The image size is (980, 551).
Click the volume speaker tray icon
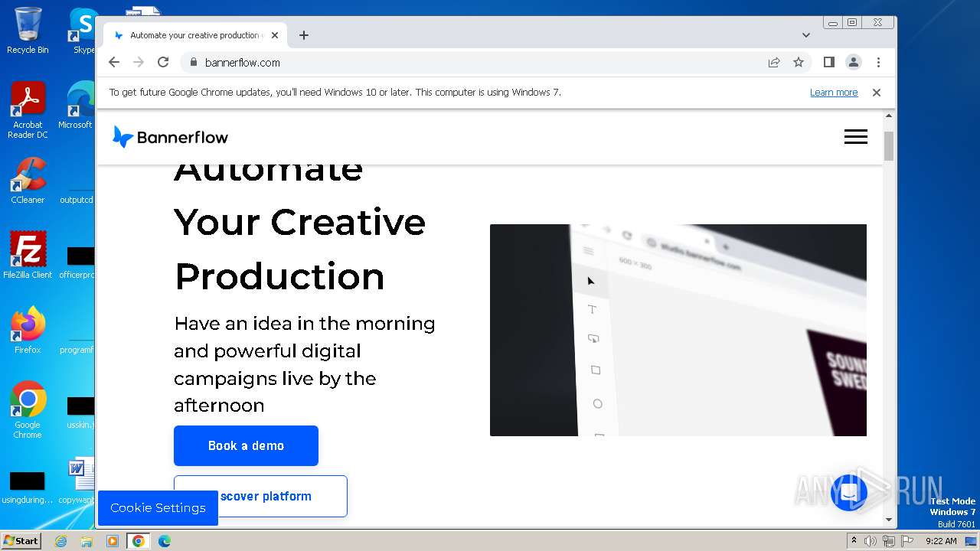point(871,541)
